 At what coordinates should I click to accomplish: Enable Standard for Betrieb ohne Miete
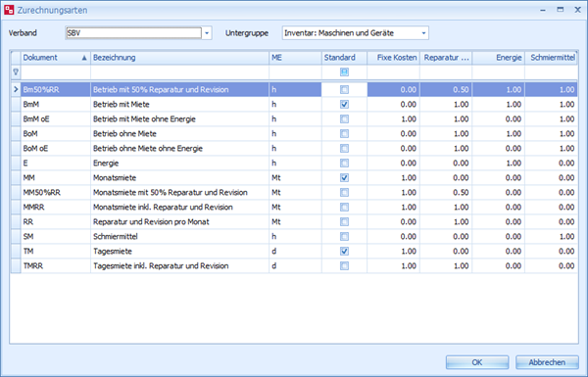(344, 134)
